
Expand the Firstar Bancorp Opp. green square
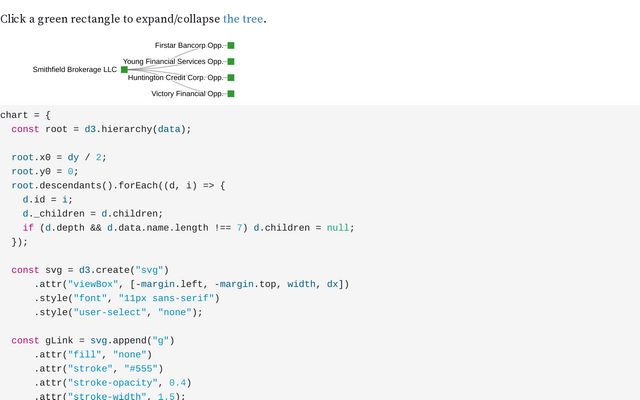[x=231, y=46]
